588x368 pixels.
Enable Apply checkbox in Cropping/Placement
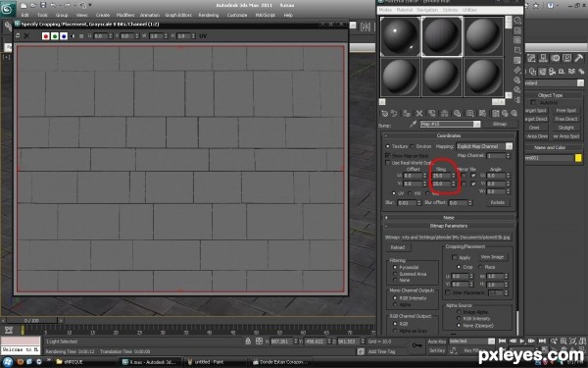[x=454, y=257]
